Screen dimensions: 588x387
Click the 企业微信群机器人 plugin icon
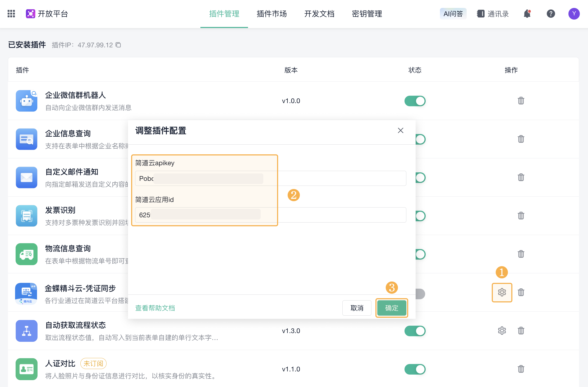[26, 101]
